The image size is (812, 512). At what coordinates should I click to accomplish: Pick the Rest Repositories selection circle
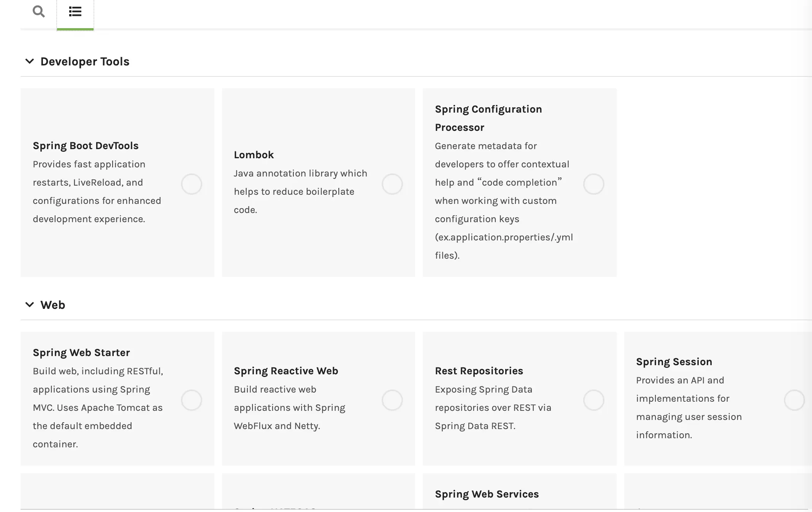coord(593,400)
